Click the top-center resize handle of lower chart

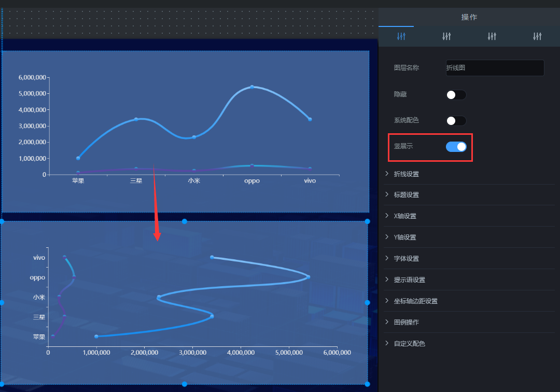184,221
